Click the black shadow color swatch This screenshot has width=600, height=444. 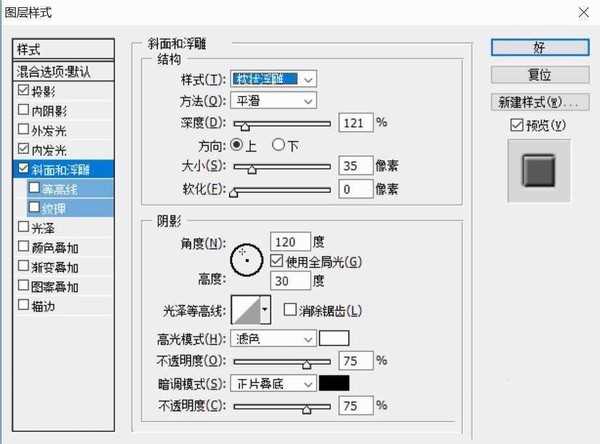(334, 383)
